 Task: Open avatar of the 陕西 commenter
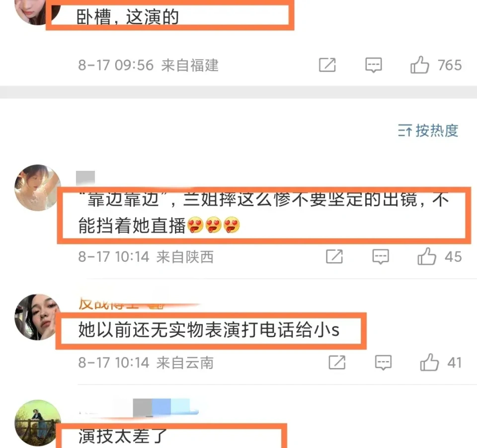pos(38,188)
